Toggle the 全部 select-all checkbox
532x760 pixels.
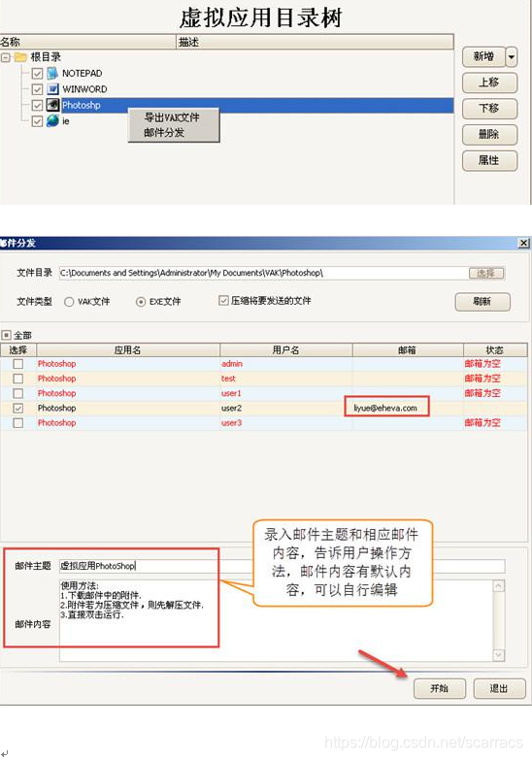pos(6,335)
